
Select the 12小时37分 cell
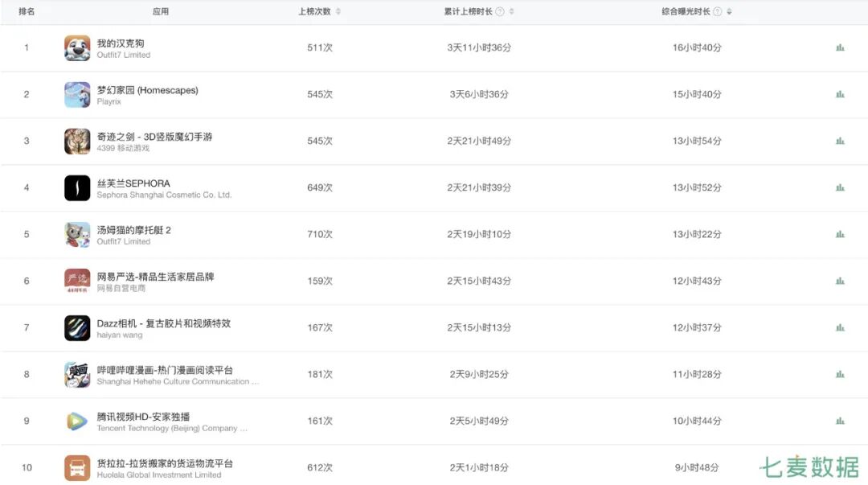tap(697, 327)
